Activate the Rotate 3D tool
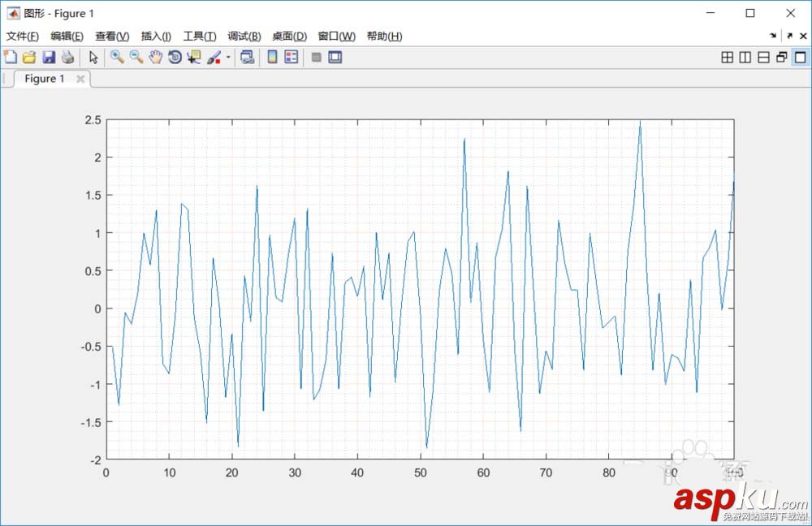 click(175, 57)
